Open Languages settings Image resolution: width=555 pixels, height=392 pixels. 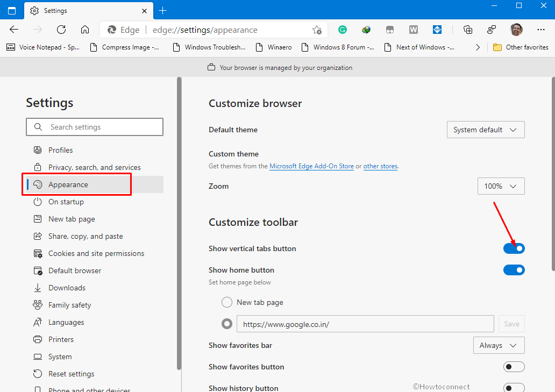point(95,322)
